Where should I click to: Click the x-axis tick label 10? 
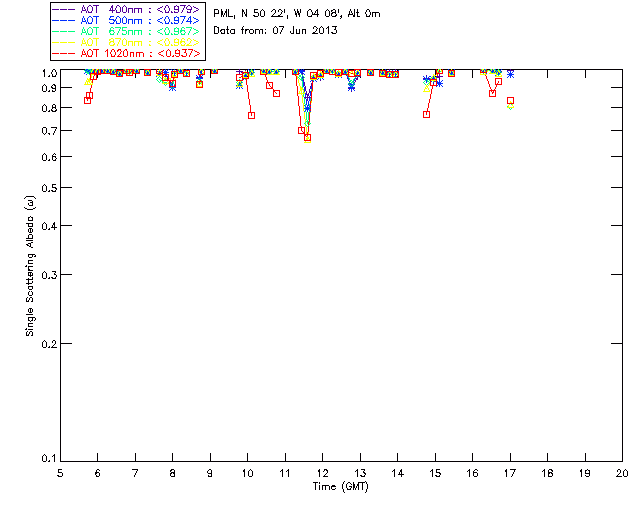[x=247, y=473]
